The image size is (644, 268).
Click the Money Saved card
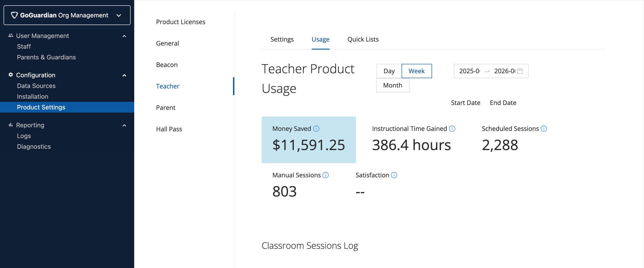pyautogui.click(x=309, y=140)
